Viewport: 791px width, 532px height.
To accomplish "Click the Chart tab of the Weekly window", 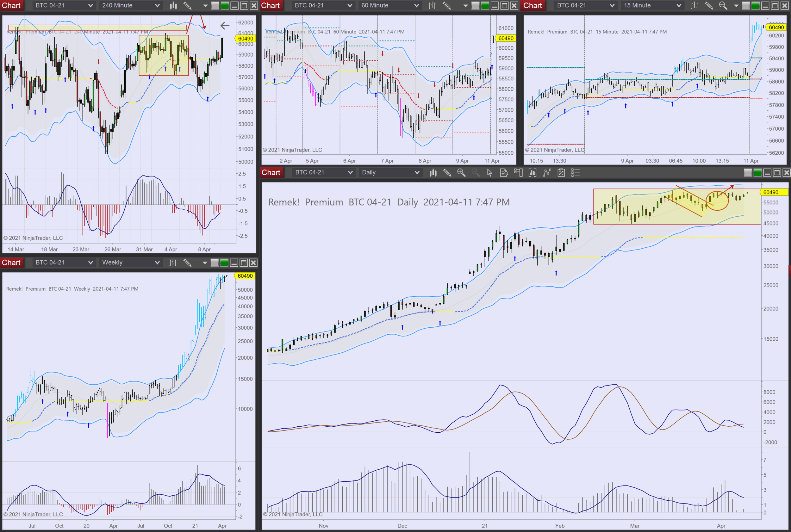I will [11, 263].
